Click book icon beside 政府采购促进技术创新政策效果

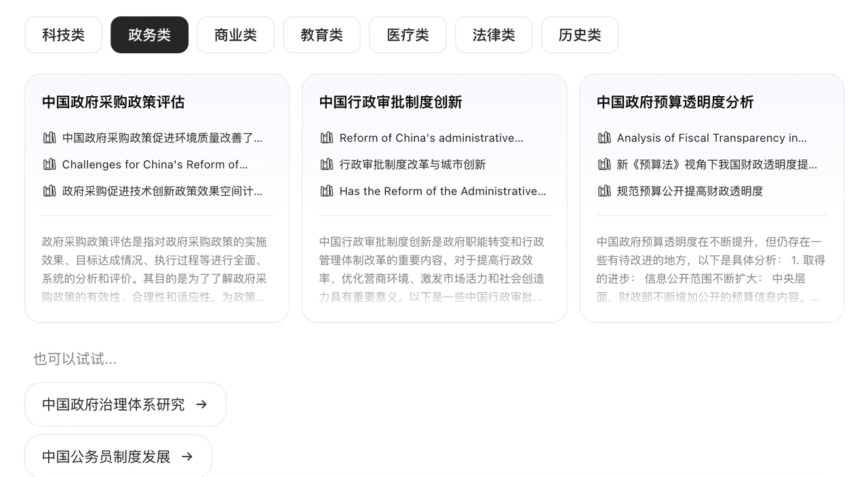click(x=50, y=191)
